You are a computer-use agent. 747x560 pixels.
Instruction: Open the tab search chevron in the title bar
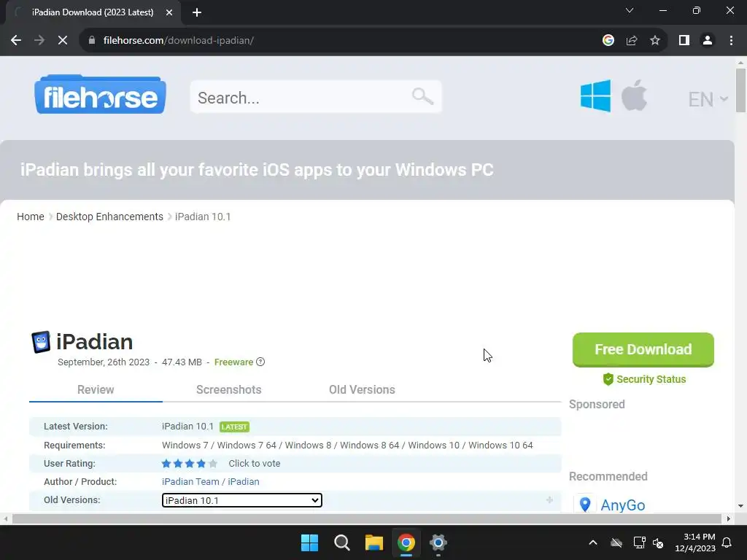(x=630, y=10)
